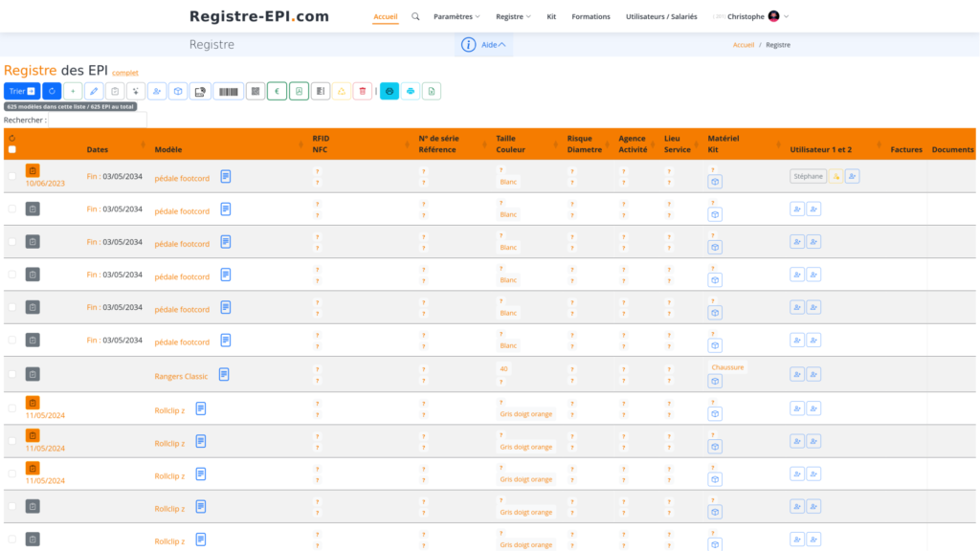This screenshot has height=551, width=980.
Task: Open the search magnifier in top navigation
Action: click(x=415, y=16)
